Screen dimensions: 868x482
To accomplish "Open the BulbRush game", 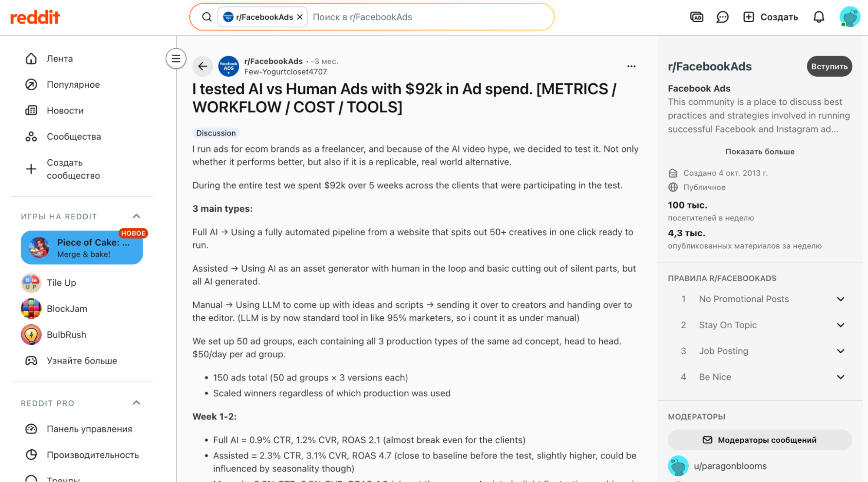I will pos(82,335).
